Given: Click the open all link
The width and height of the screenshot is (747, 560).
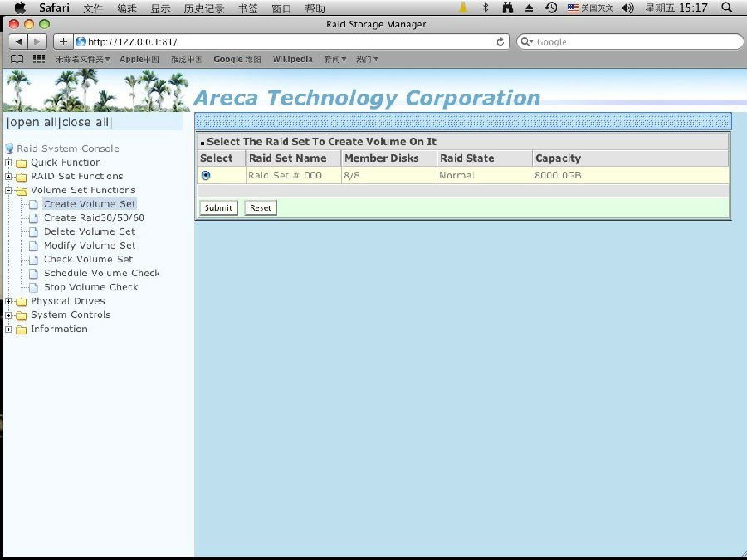Looking at the screenshot, I should point(33,123).
